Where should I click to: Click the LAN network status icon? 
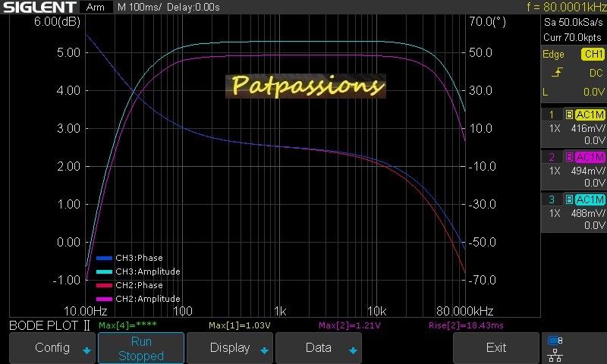[x=555, y=355]
